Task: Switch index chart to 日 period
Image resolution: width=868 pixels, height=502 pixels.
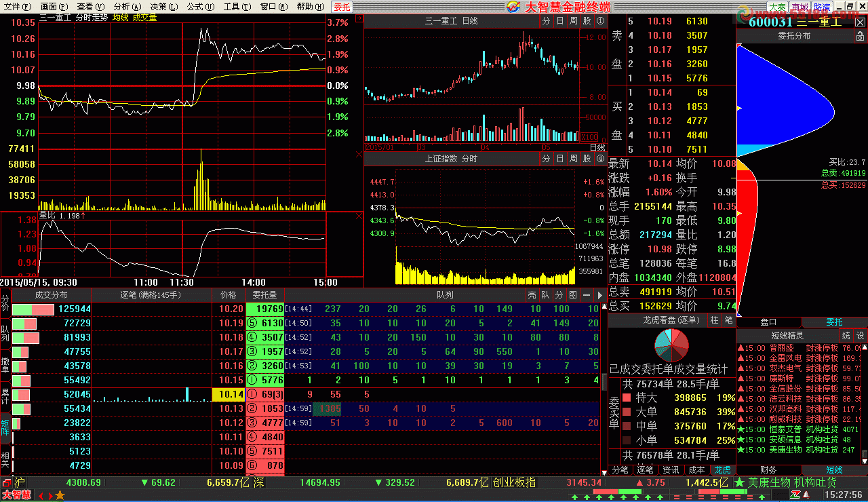Action: (560, 158)
